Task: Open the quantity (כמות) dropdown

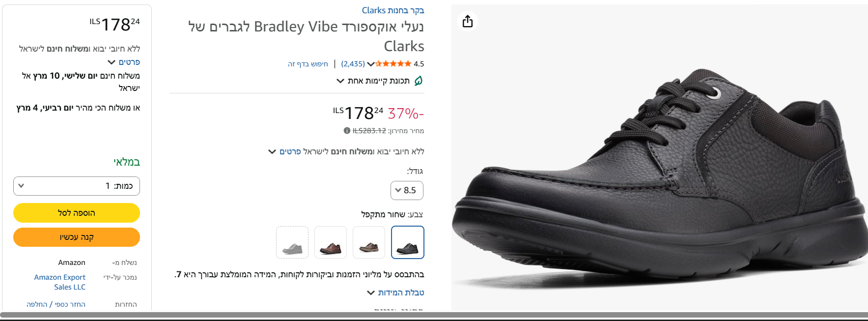Action: pos(77,186)
